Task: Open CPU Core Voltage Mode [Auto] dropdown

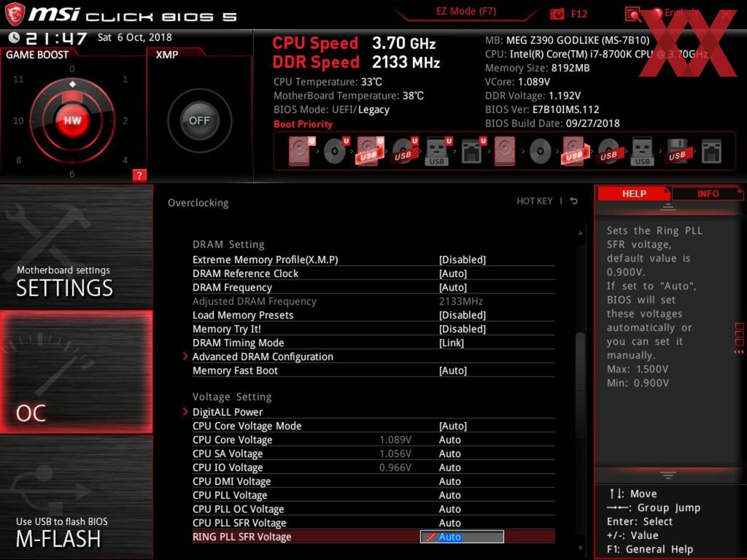Action: 453,426
